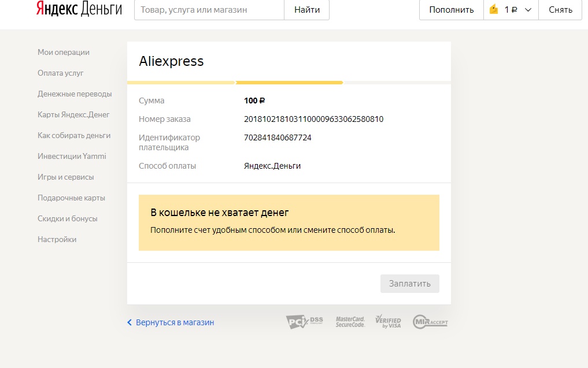Screen dimensions: 588x368
Task: Focus the Товар, услуга или магазин search field
Action: 209,10
